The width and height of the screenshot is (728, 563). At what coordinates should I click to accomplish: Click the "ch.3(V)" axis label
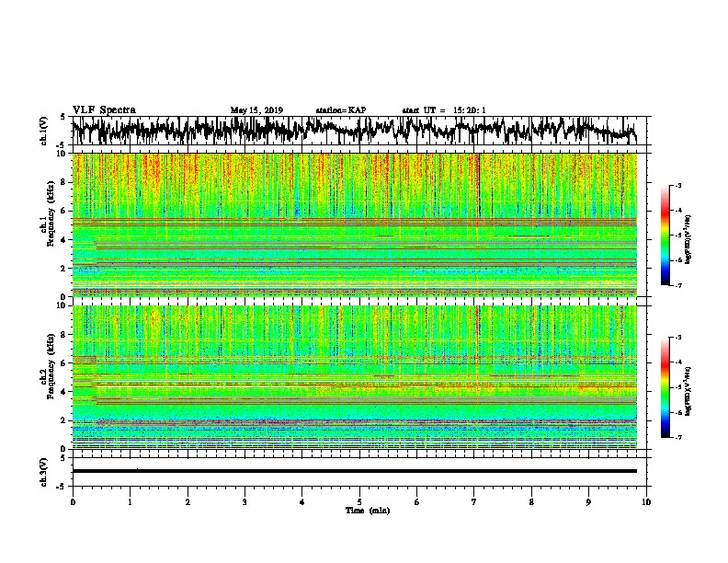click(x=43, y=472)
